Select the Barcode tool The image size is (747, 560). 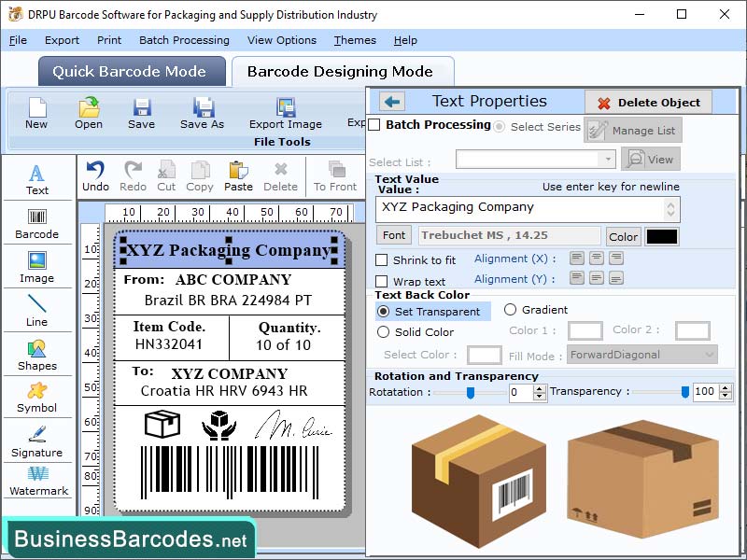(37, 221)
